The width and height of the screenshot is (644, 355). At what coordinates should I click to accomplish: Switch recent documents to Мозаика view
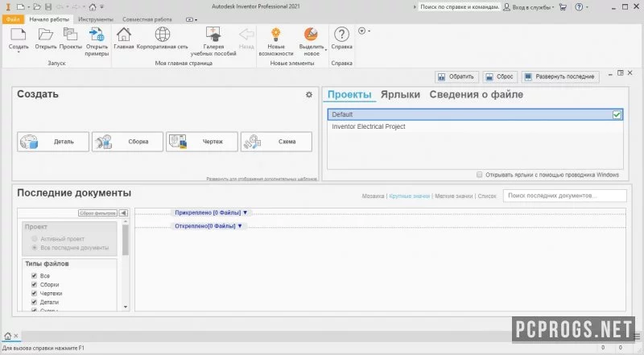pyautogui.click(x=373, y=196)
